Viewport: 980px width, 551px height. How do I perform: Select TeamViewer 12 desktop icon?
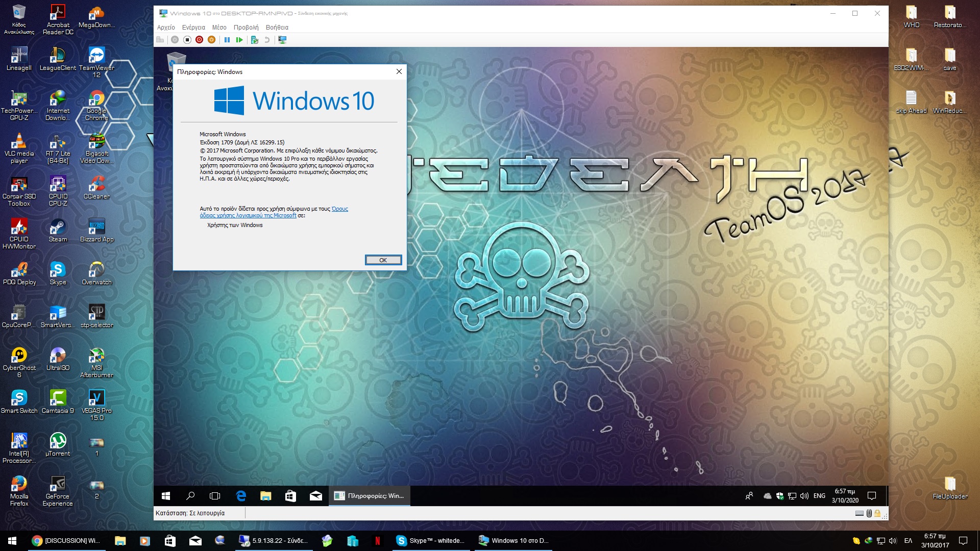(96, 63)
